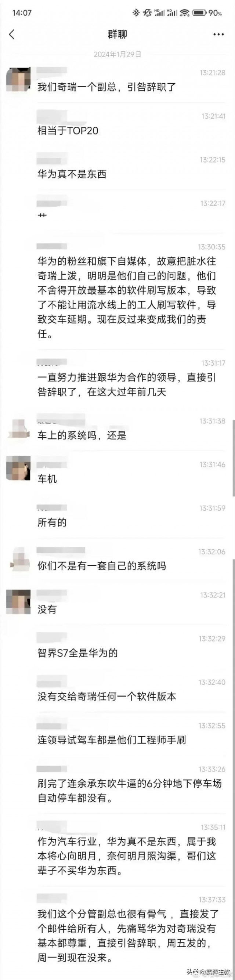Screen dimensions: 235x980
Task: Open avatar beside the 车机 message
Action: coord(19,468)
